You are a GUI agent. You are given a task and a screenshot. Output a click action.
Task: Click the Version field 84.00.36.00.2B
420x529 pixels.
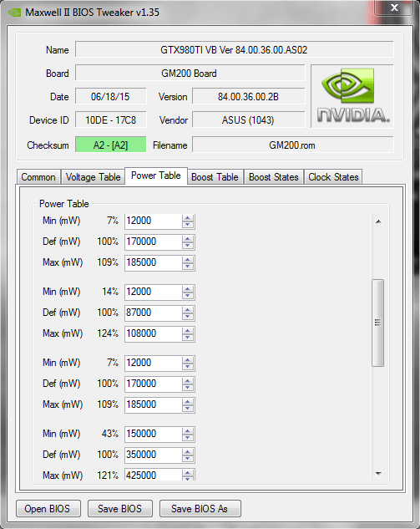249,96
